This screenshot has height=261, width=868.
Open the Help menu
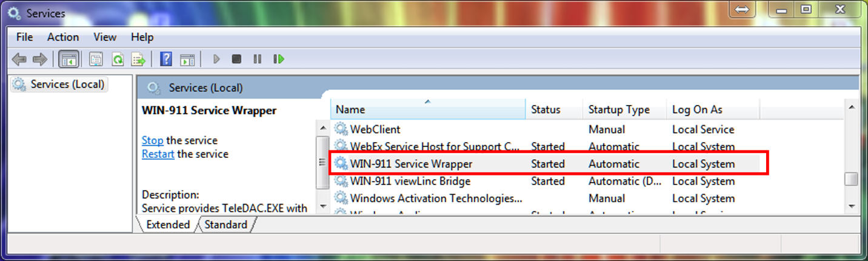tap(142, 37)
